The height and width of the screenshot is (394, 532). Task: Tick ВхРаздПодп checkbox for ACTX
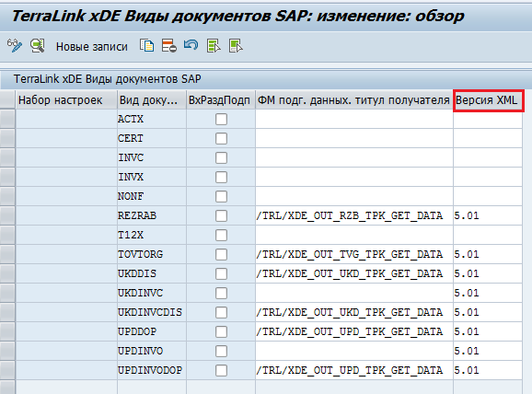(x=221, y=119)
